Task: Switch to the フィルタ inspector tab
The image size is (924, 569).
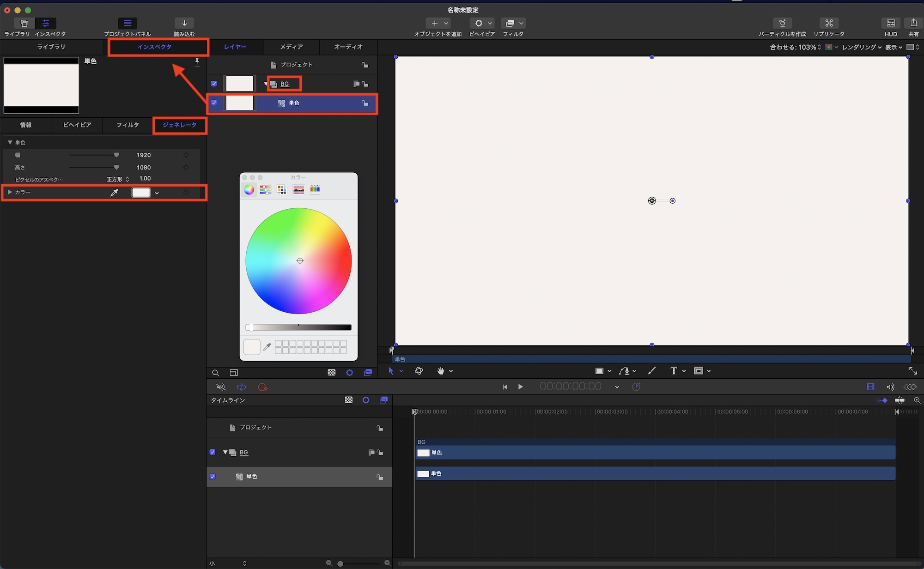Action: 128,125
